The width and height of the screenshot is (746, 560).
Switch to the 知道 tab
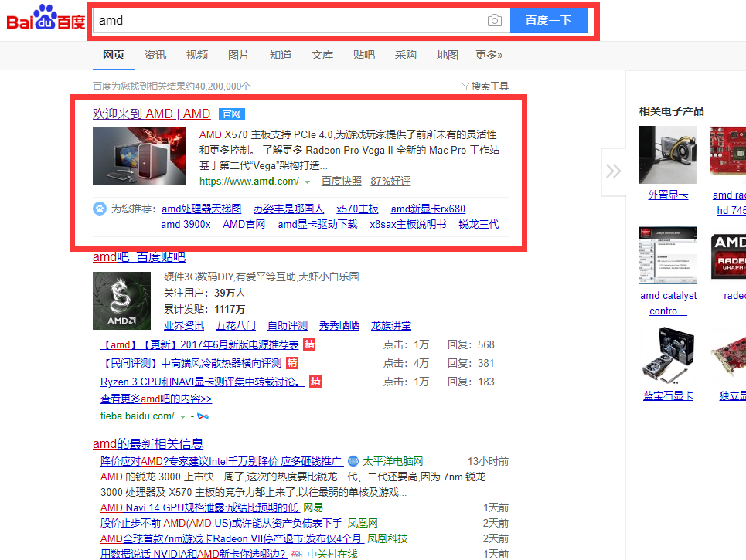pyautogui.click(x=280, y=55)
